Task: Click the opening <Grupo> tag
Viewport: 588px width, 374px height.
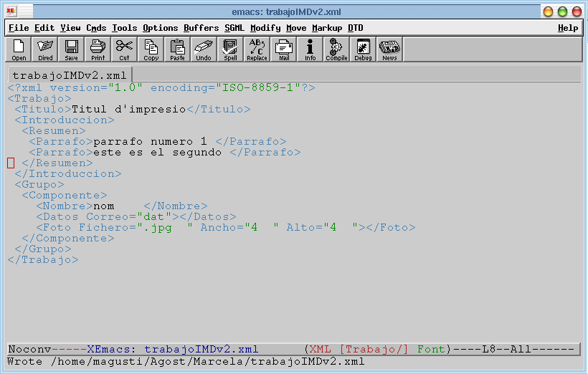Action: pos(39,185)
